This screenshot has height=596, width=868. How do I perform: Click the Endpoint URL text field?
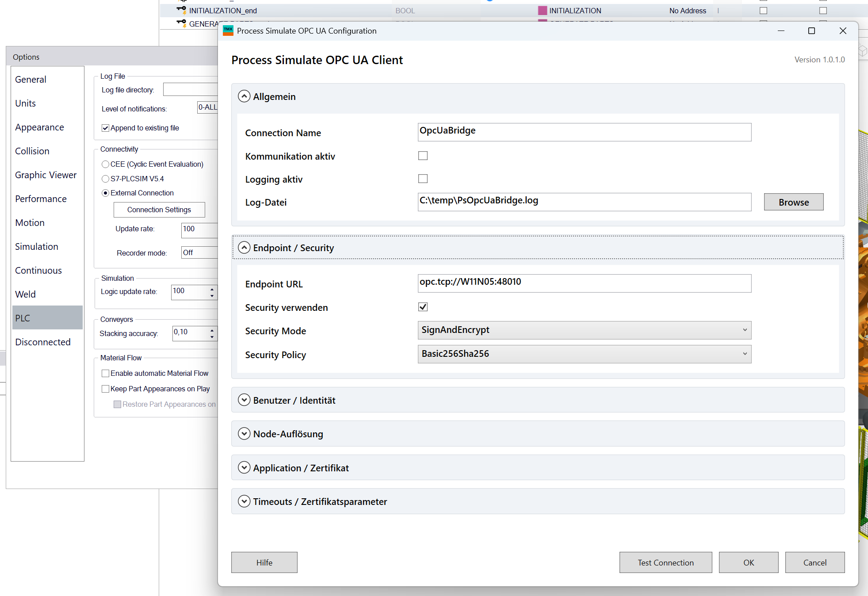(x=584, y=283)
